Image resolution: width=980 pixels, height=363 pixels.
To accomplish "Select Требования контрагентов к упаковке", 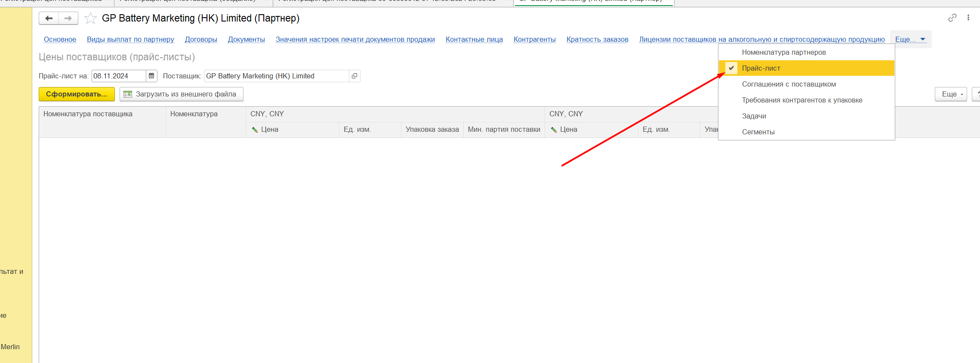I will 802,100.
